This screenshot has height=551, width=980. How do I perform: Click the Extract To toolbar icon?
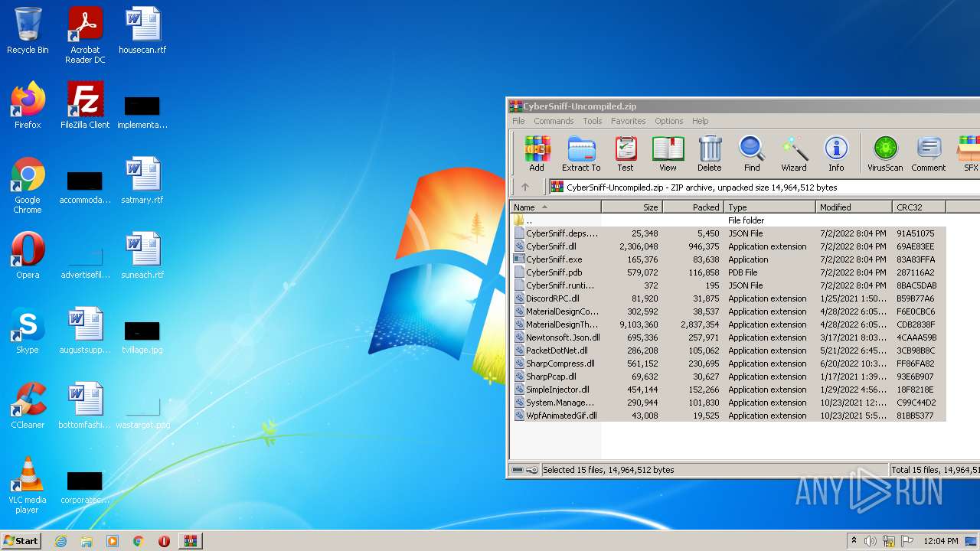581,154
